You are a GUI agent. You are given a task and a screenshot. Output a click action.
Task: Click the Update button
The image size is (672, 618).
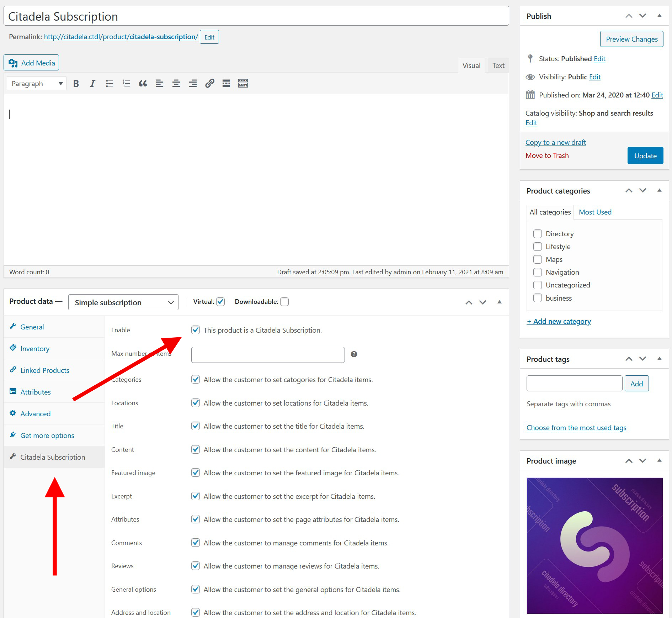click(x=645, y=156)
